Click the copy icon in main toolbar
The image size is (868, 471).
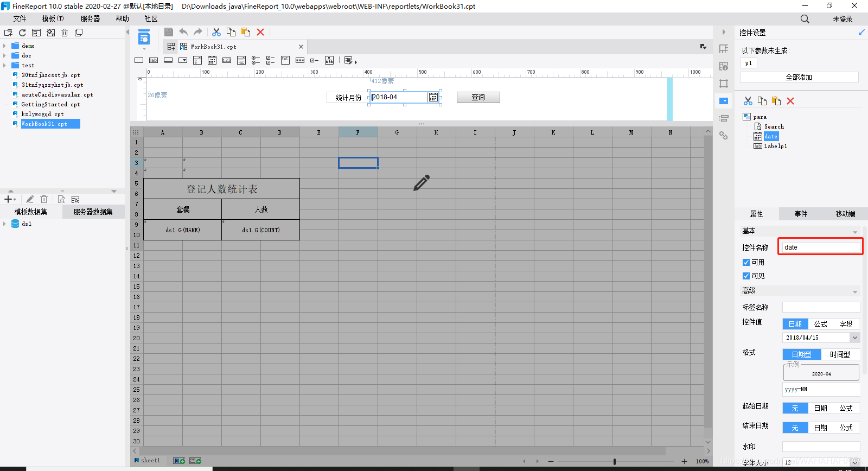click(x=231, y=32)
